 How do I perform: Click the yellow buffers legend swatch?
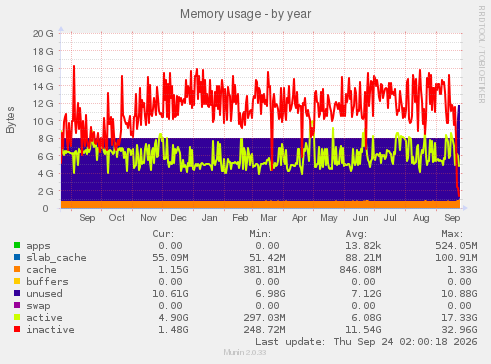(17, 281)
